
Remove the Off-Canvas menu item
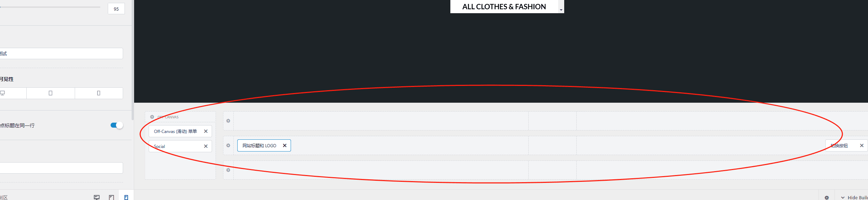click(206, 131)
